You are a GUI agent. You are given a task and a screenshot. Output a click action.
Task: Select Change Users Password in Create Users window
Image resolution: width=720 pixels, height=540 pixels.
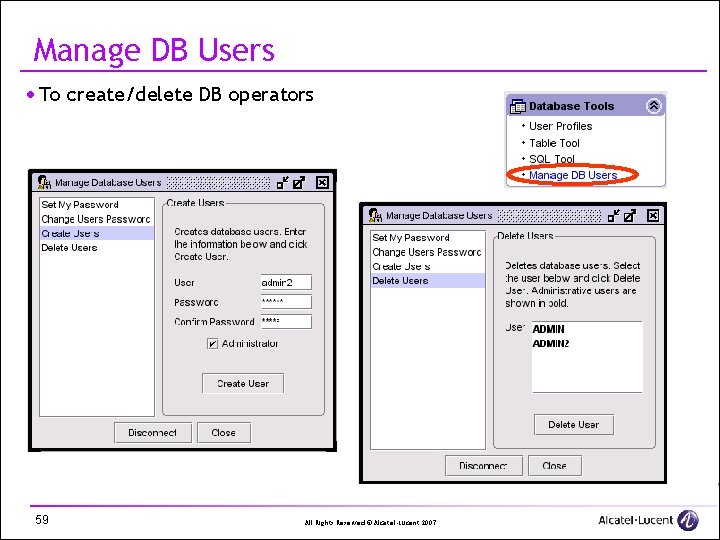click(97, 219)
